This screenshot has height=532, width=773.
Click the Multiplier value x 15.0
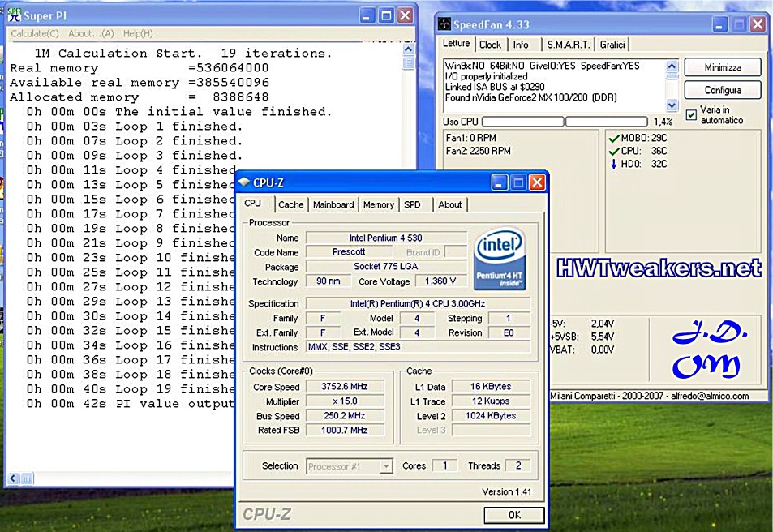345,401
